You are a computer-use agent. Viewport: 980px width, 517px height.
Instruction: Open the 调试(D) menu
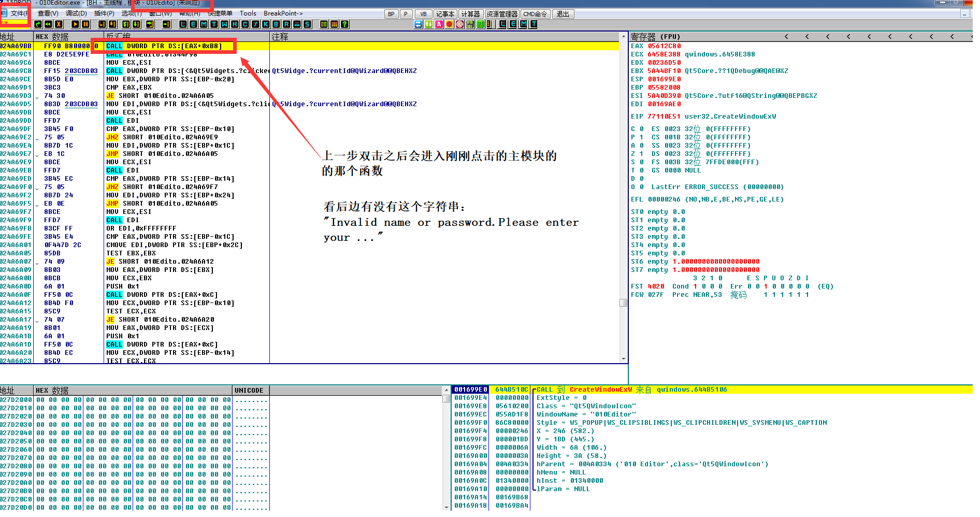pyautogui.click(x=76, y=13)
